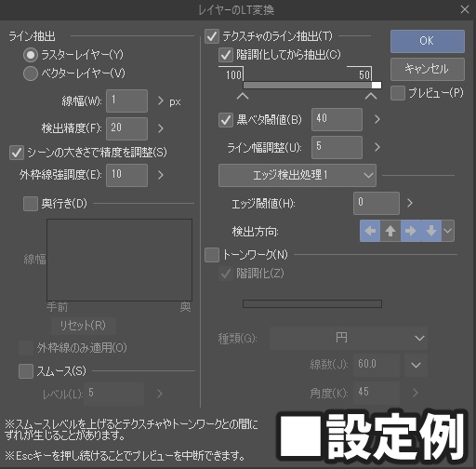Viewport: 476px width, 469px height.
Task: Click OK button
Action: click(428, 41)
